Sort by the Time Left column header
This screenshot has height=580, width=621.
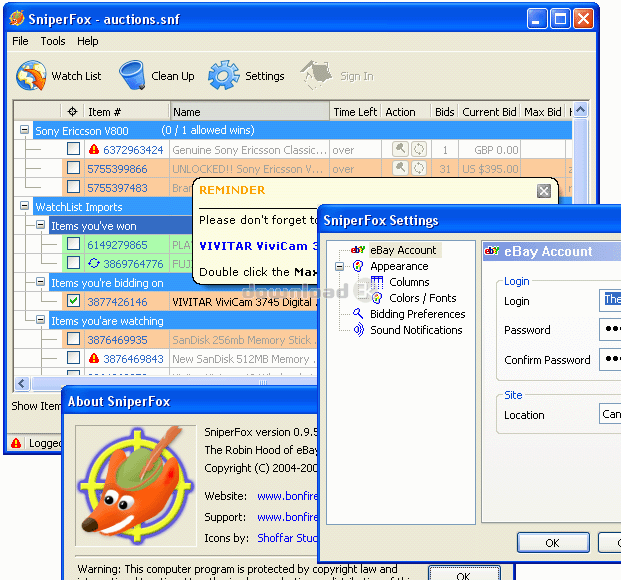(x=355, y=112)
